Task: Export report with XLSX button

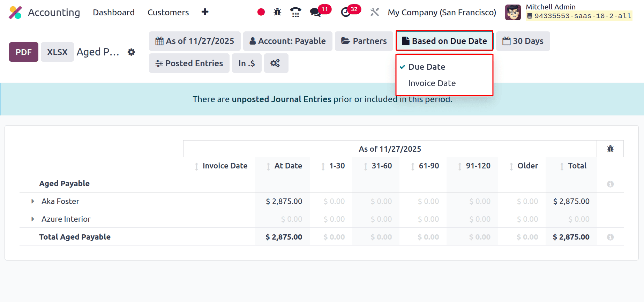Action: click(57, 52)
